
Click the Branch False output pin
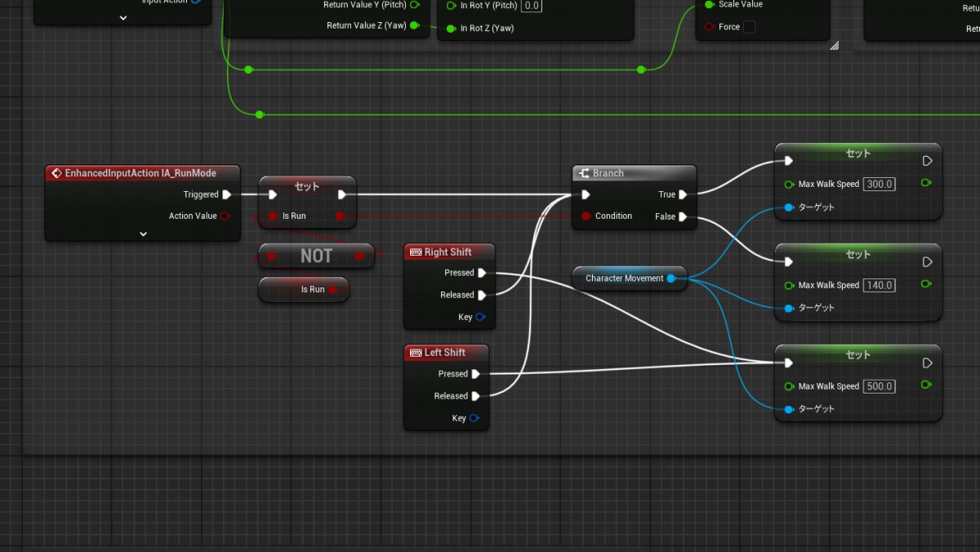click(x=683, y=216)
